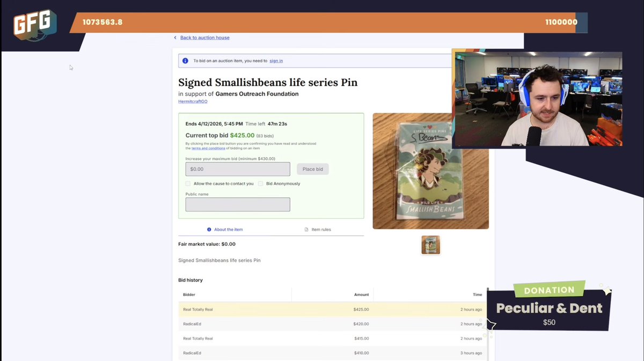Click the Fair market value: $0.00 text
This screenshot has width=644, height=361.
pyautogui.click(x=207, y=244)
